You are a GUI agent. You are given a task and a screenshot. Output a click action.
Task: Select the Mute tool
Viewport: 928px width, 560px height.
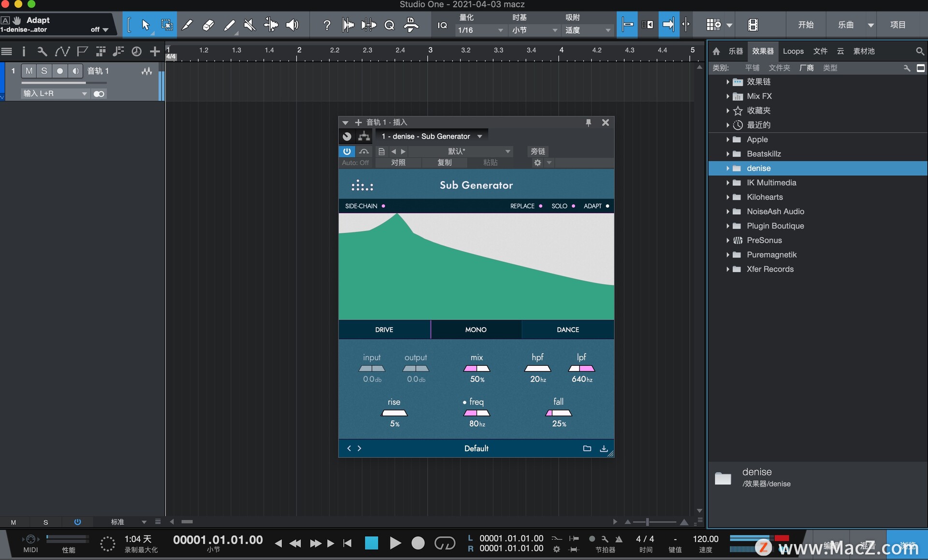click(x=250, y=25)
